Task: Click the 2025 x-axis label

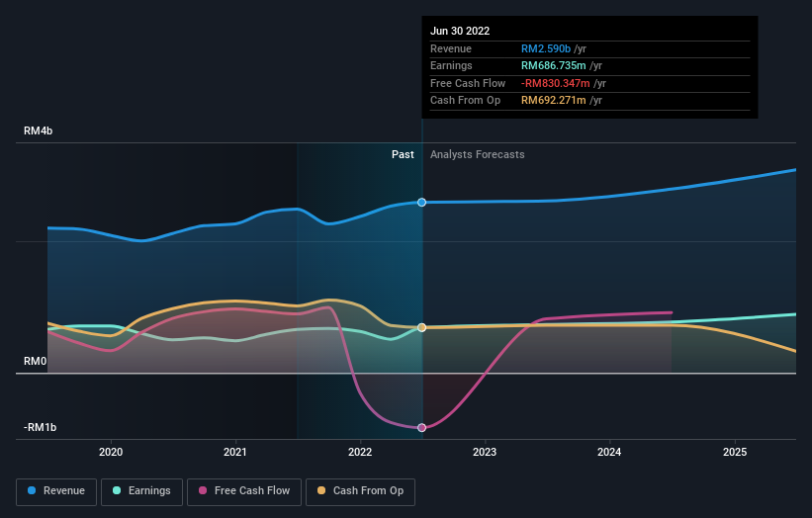Action: pos(735,453)
